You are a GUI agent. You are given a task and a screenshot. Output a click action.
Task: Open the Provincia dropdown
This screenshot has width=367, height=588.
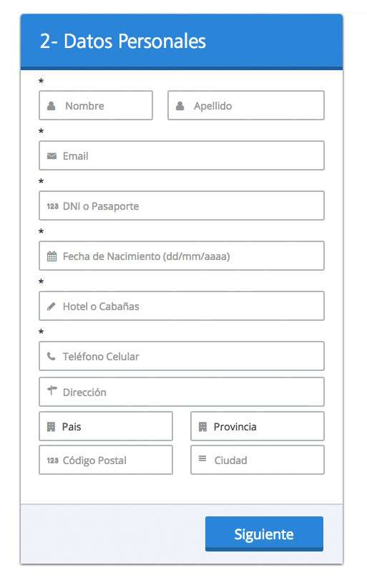pyautogui.click(x=258, y=426)
